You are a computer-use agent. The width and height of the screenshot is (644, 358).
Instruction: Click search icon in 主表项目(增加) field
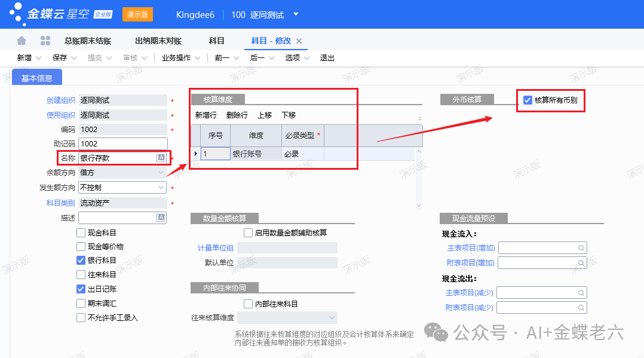[x=580, y=248]
